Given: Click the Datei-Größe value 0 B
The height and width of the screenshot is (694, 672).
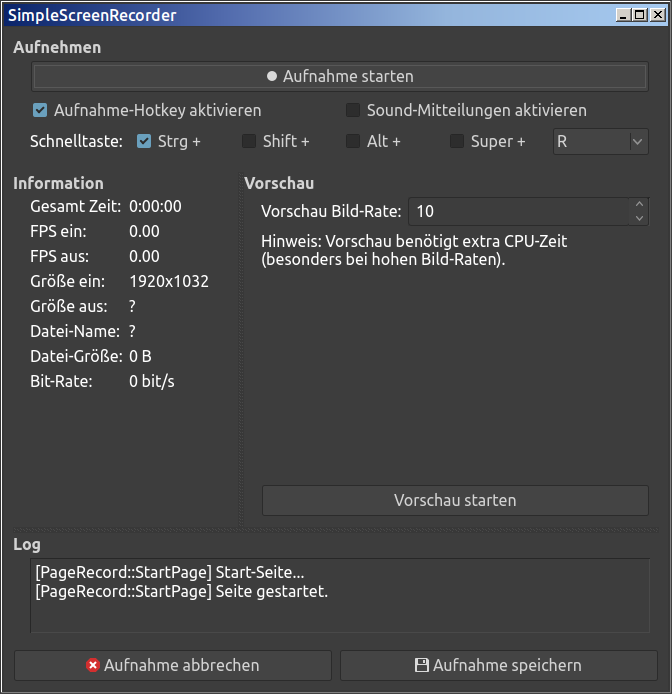Looking at the screenshot, I should (140, 356).
